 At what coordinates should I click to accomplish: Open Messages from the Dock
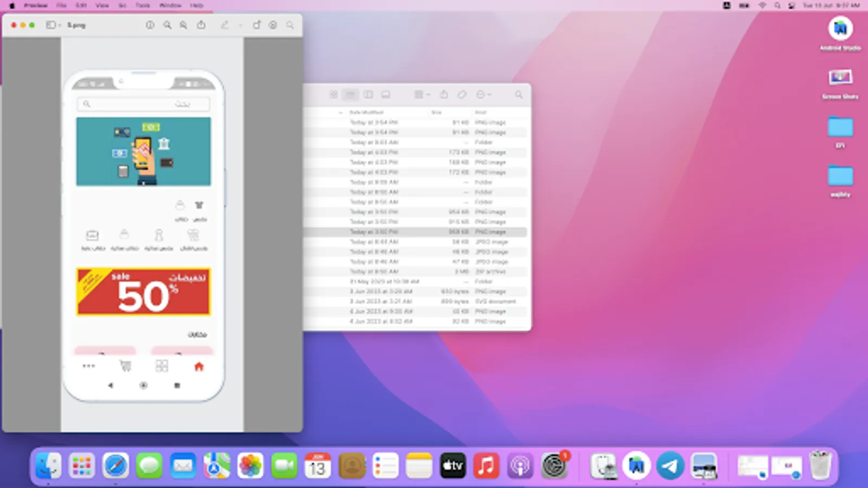[149, 466]
